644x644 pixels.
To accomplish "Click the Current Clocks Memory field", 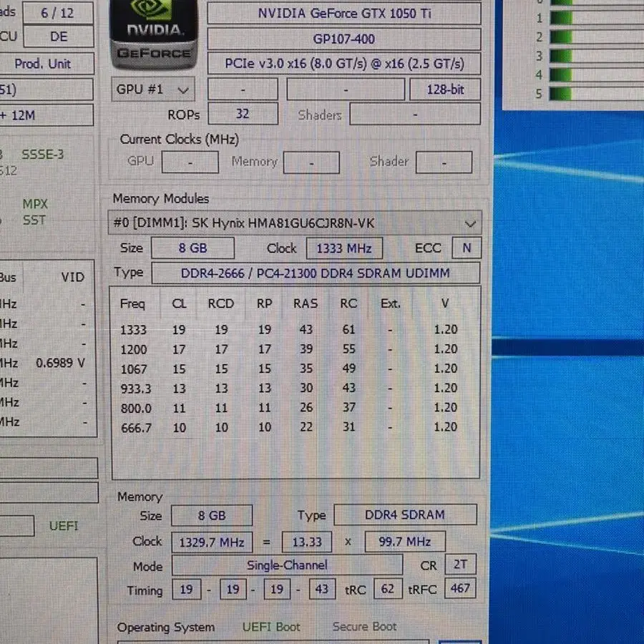I will point(311,162).
